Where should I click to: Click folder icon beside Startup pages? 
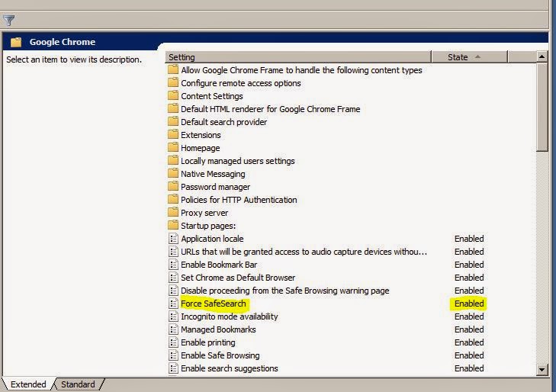(173, 226)
